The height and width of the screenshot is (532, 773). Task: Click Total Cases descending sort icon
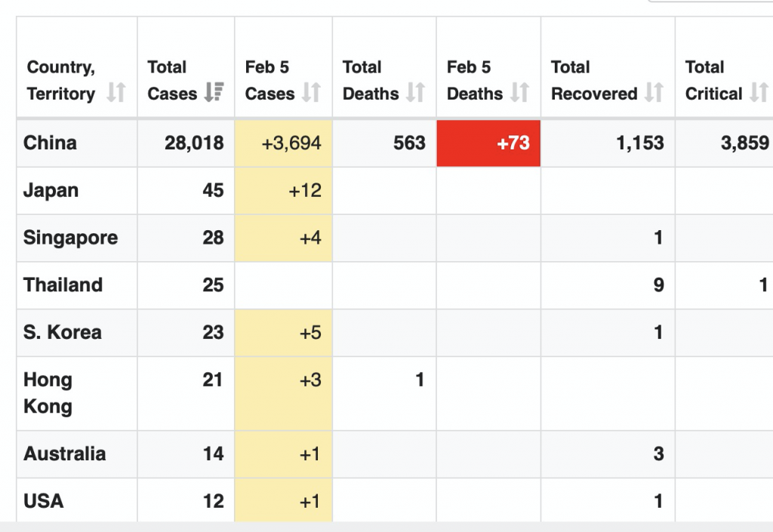(214, 93)
